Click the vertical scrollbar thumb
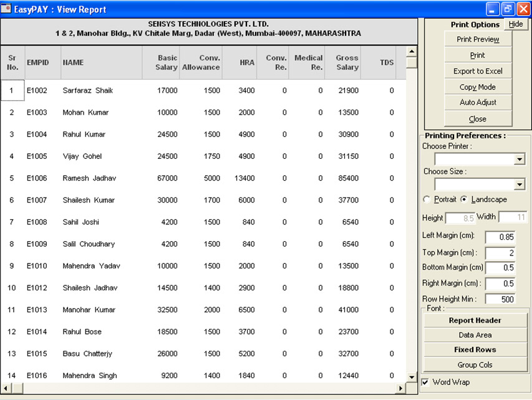 pos(412,63)
